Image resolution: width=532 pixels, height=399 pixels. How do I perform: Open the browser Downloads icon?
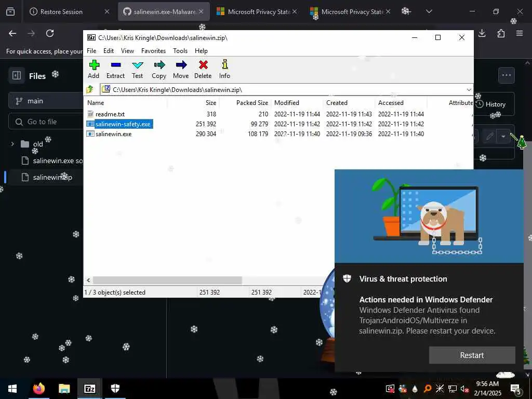point(482,33)
